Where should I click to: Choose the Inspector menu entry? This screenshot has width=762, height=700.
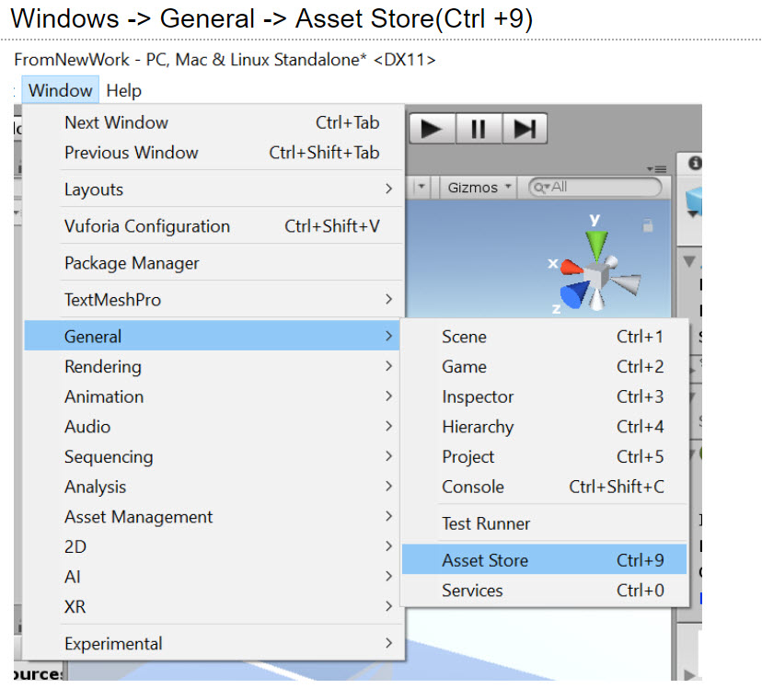coord(544,397)
